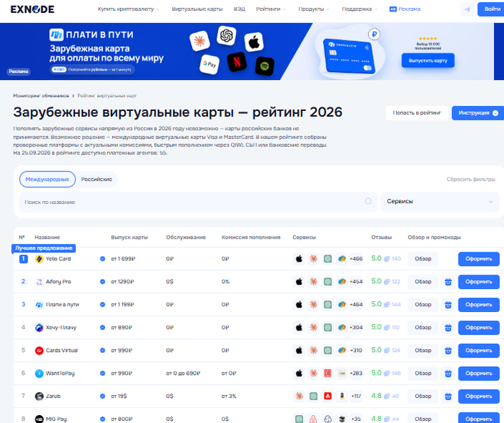Click Google Pay service icon in Aifory Pro row
This screenshot has width=504, height=423.
[x=342, y=282]
